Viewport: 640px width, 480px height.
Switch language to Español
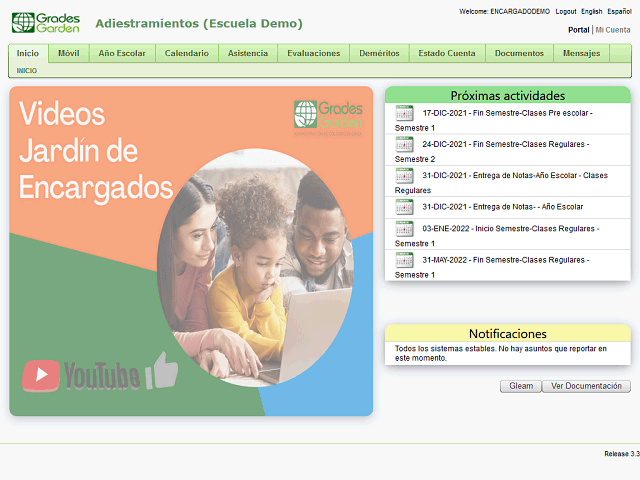620,11
